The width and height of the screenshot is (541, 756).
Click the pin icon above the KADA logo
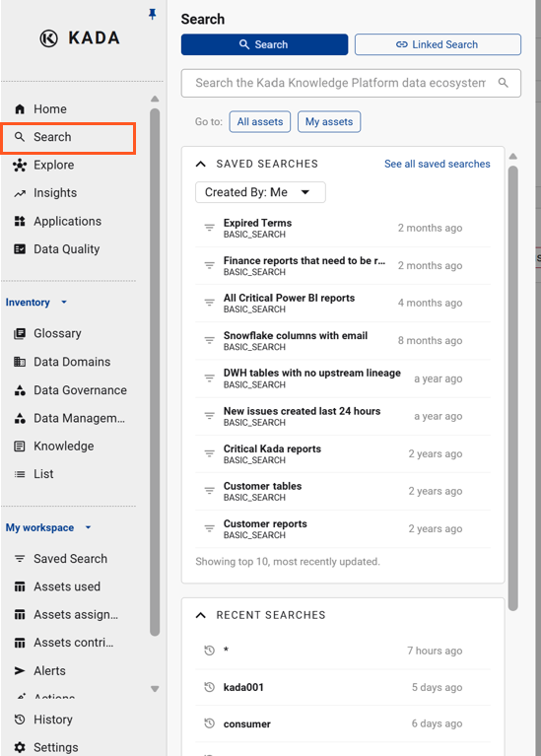pyautogui.click(x=153, y=15)
